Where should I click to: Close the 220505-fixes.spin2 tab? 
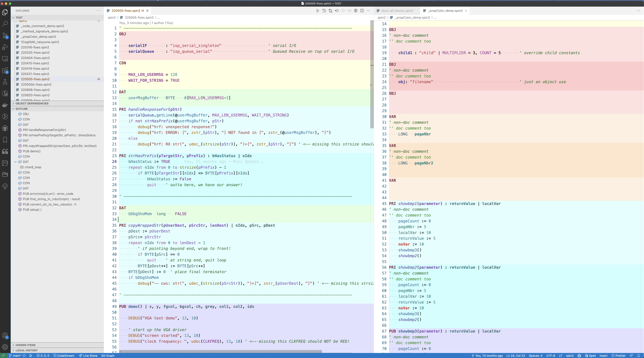(147, 11)
